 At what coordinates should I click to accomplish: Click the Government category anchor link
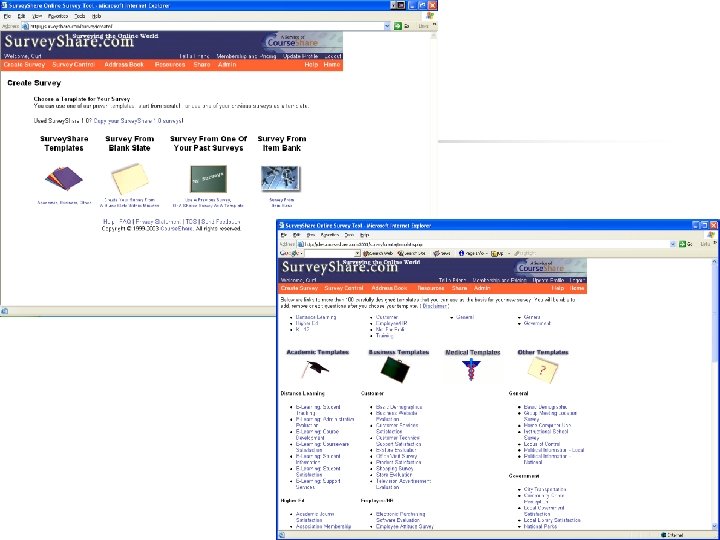click(537, 323)
